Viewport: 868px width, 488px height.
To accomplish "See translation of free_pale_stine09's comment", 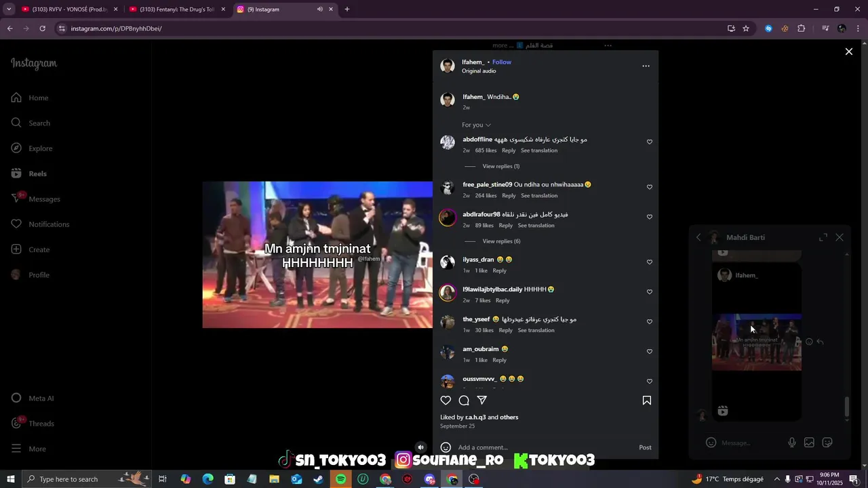I will 539,196.
